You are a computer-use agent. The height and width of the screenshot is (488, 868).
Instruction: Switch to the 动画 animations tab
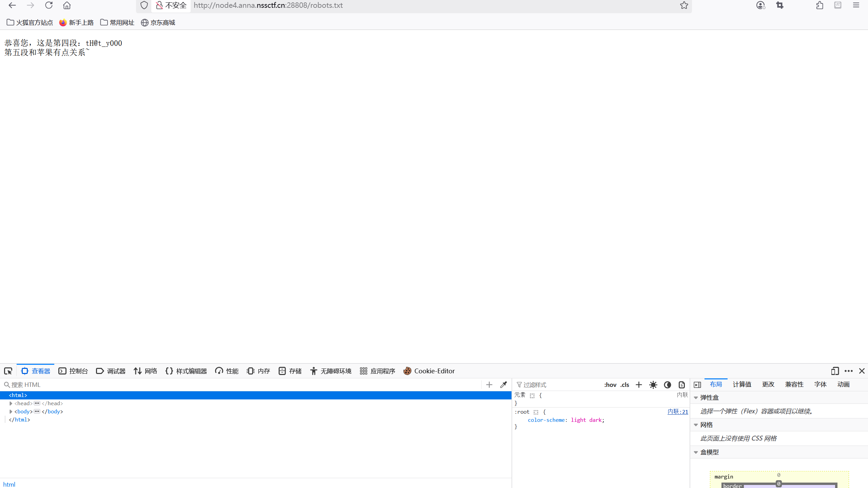(x=843, y=384)
